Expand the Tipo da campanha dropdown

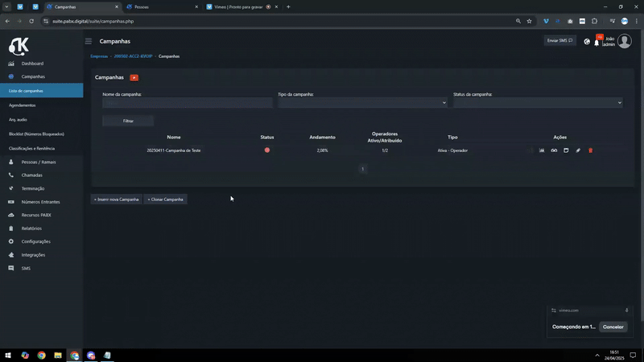[363, 103]
